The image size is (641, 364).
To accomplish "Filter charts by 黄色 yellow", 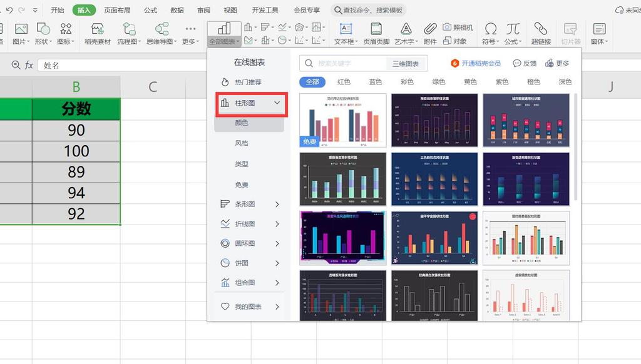I will coord(470,82).
